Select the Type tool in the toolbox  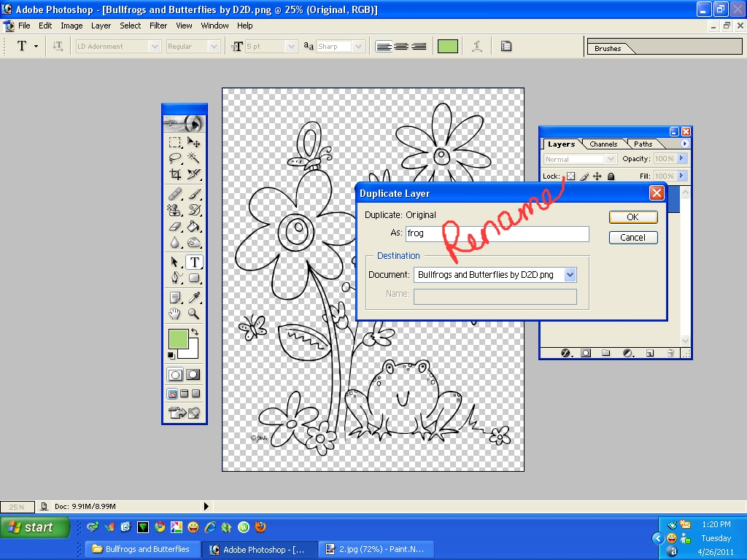pos(196,261)
